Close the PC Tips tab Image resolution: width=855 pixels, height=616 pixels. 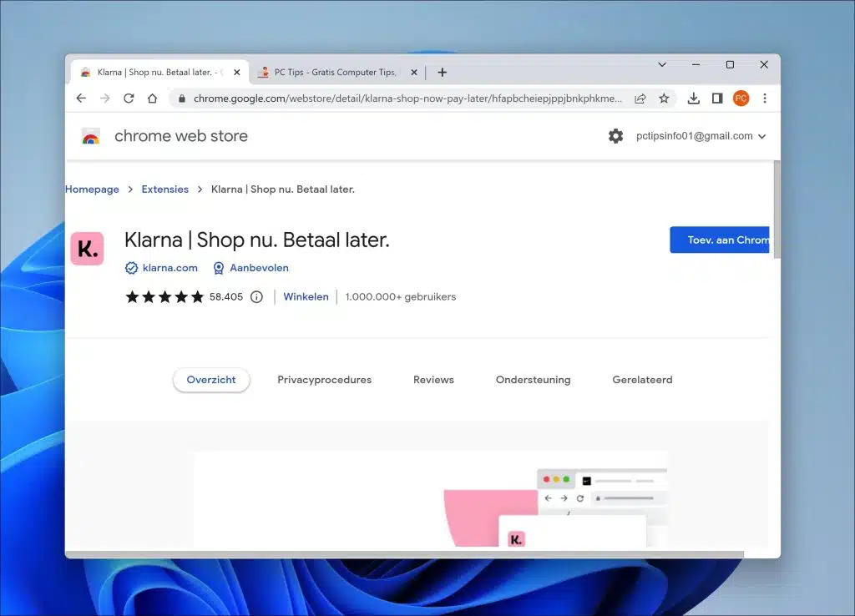point(414,72)
